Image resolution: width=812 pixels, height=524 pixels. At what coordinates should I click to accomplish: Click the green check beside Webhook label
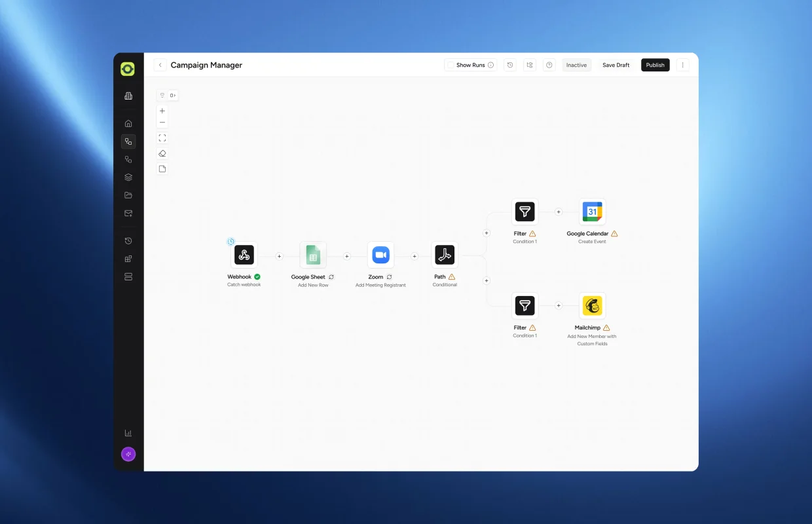pyautogui.click(x=257, y=277)
